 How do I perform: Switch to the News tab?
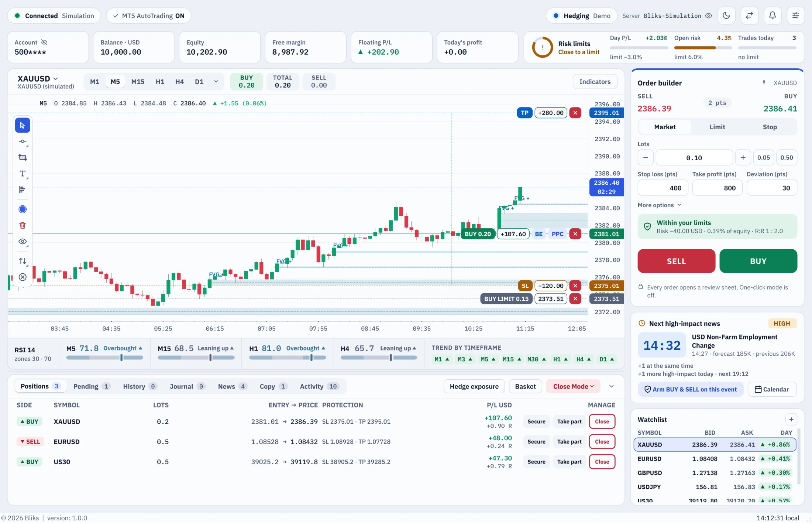[x=232, y=386]
